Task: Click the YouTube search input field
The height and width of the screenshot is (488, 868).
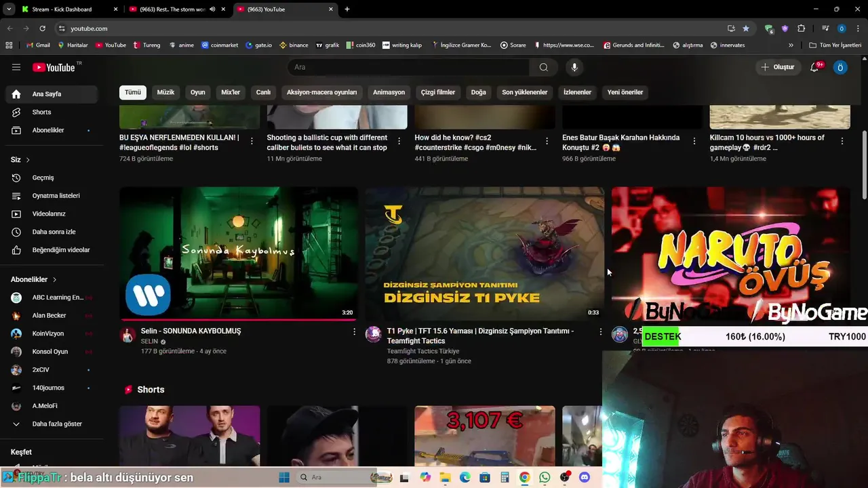Action: pos(409,67)
